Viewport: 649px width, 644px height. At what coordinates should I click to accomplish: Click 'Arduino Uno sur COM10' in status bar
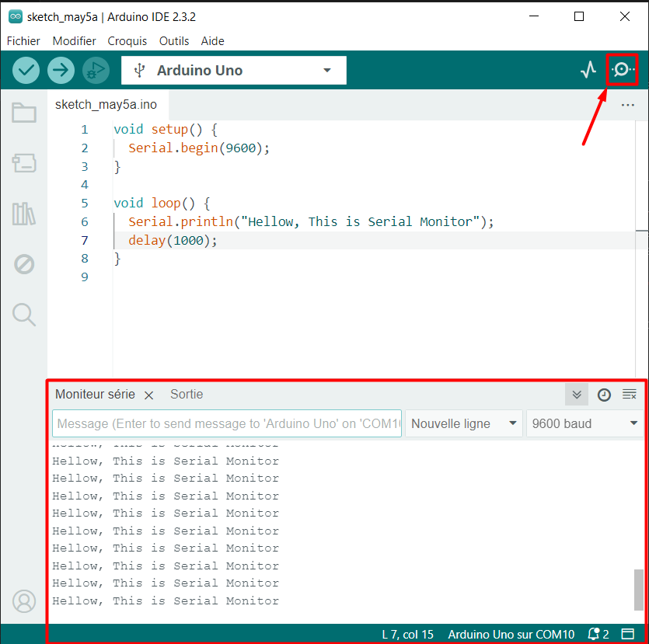coord(511,634)
